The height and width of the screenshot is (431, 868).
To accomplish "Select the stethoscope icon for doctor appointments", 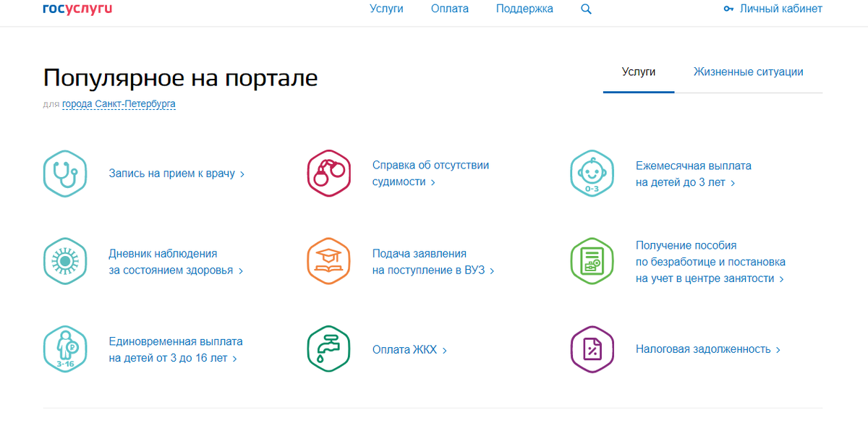I will click(x=65, y=174).
